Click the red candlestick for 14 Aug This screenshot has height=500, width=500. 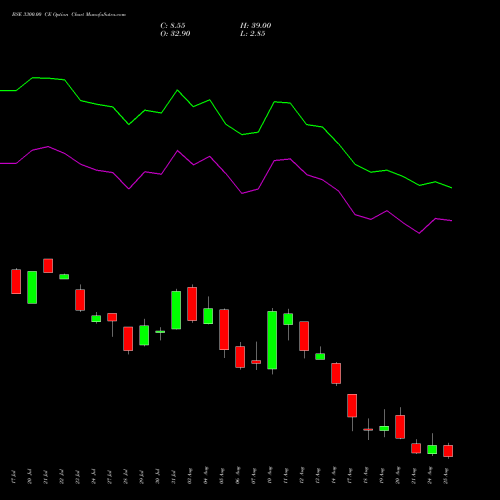tap(336, 373)
